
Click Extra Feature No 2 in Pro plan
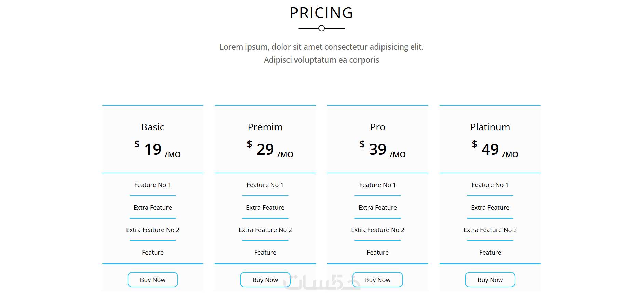pyautogui.click(x=378, y=230)
